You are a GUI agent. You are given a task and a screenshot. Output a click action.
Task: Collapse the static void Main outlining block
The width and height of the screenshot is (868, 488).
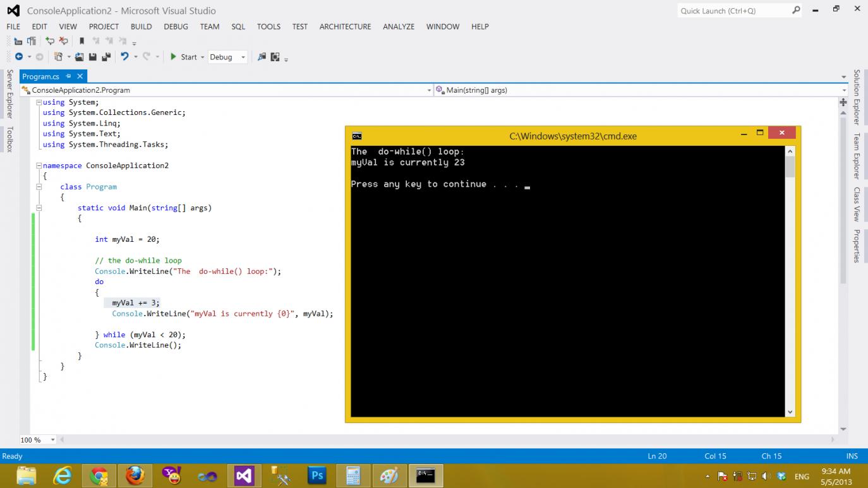[39, 208]
